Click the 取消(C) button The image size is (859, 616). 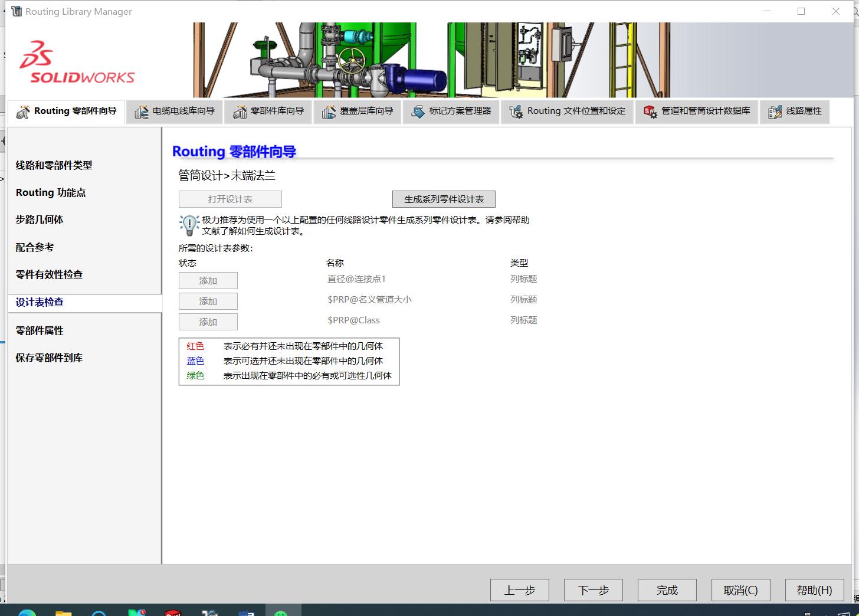(741, 590)
